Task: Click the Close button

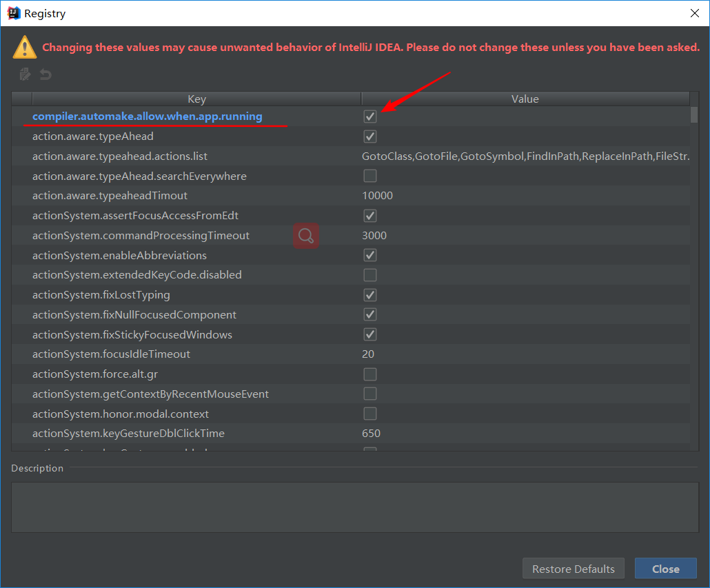Action: pos(666,569)
